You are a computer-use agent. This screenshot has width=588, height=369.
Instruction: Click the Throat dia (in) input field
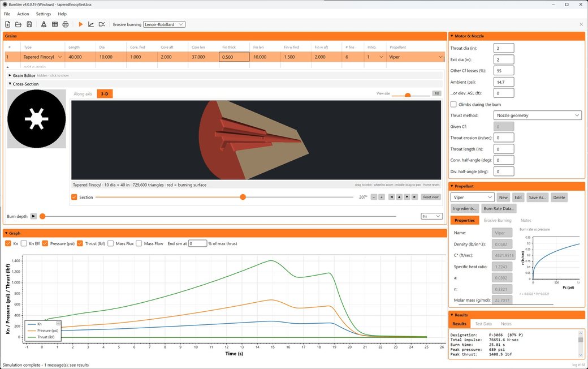pyautogui.click(x=504, y=48)
